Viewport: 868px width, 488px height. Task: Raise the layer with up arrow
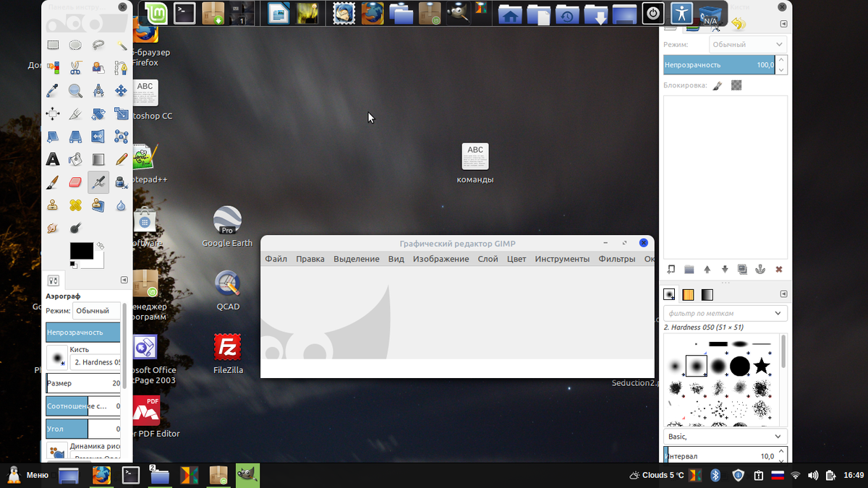707,269
